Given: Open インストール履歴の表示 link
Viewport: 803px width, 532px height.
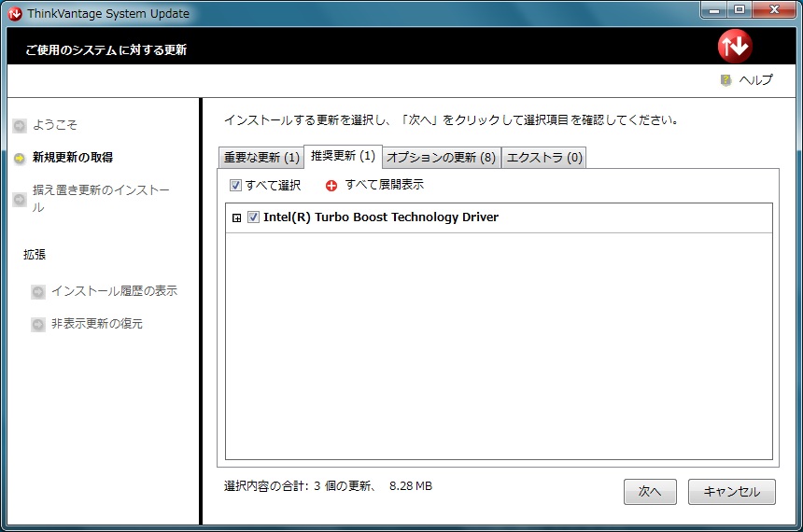Looking at the screenshot, I should pos(114,291).
